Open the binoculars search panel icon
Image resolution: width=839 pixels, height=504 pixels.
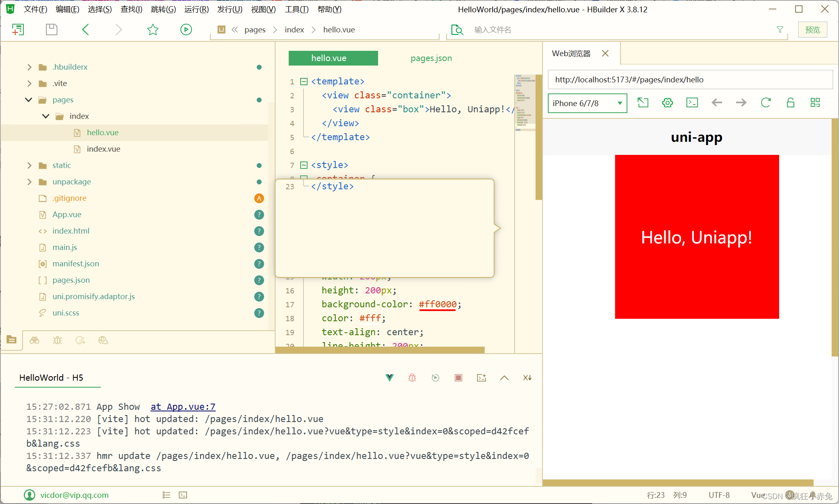tap(34, 340)
